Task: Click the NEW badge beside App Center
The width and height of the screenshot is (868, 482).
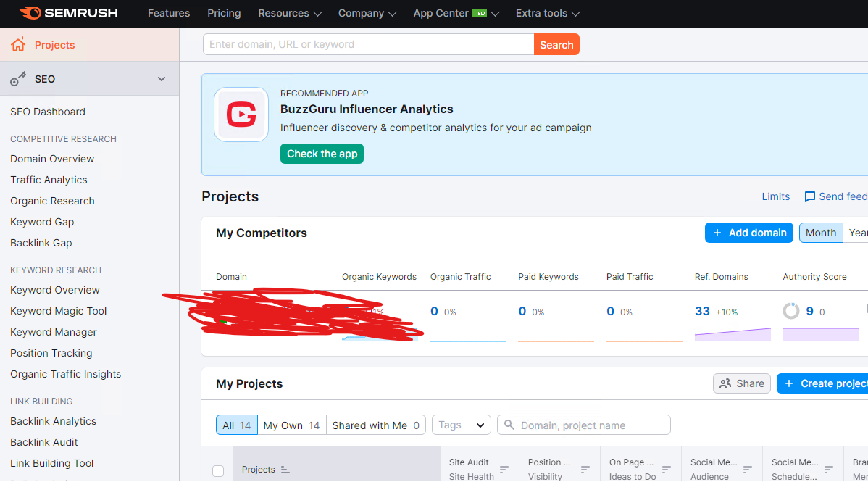Action: coord(480,13)
